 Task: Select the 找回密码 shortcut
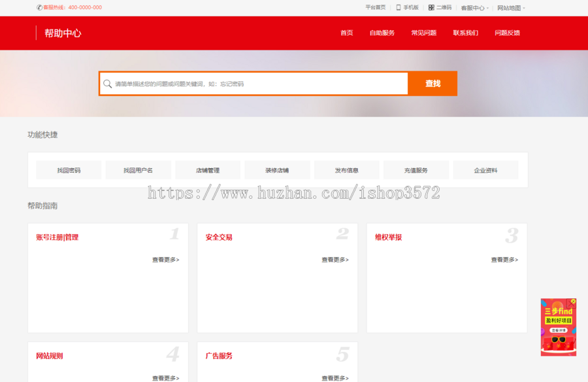[x=69, y=170]
